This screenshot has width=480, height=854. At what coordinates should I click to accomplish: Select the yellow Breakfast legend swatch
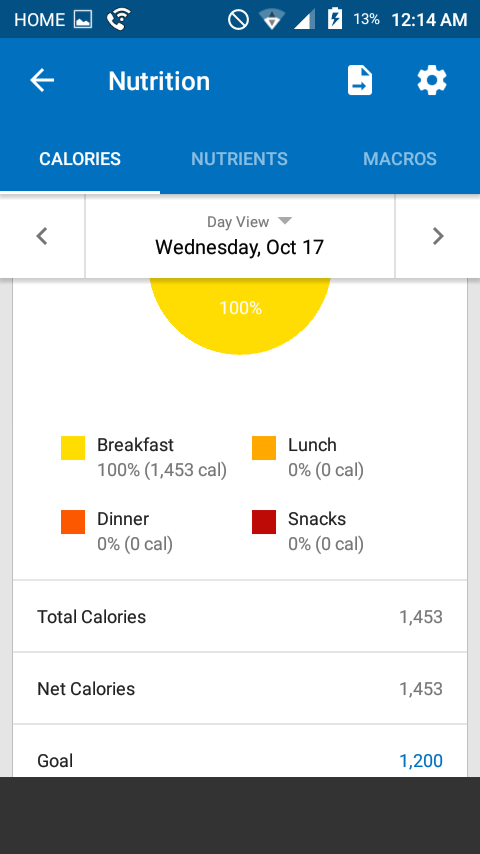coord(73,448)
